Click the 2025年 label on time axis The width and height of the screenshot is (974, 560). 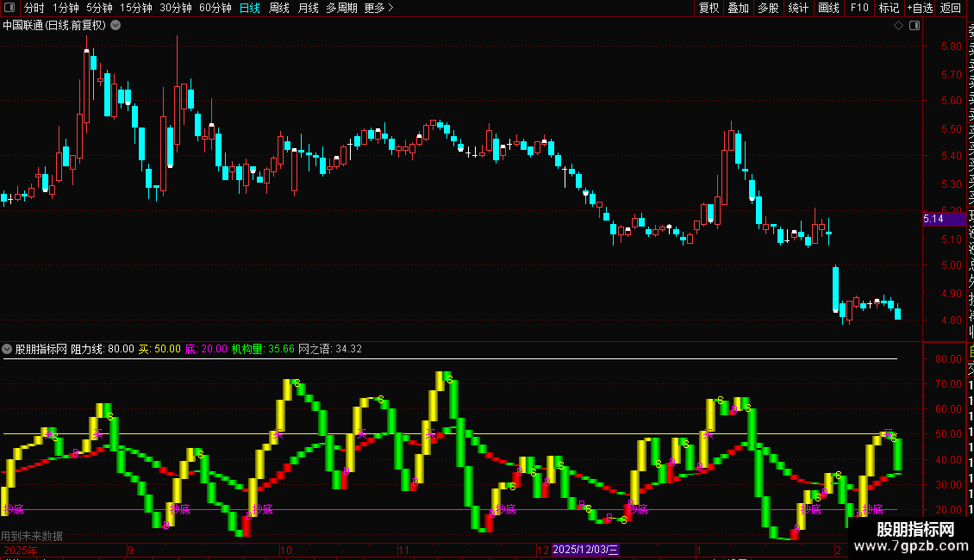(x=21, y=550)
